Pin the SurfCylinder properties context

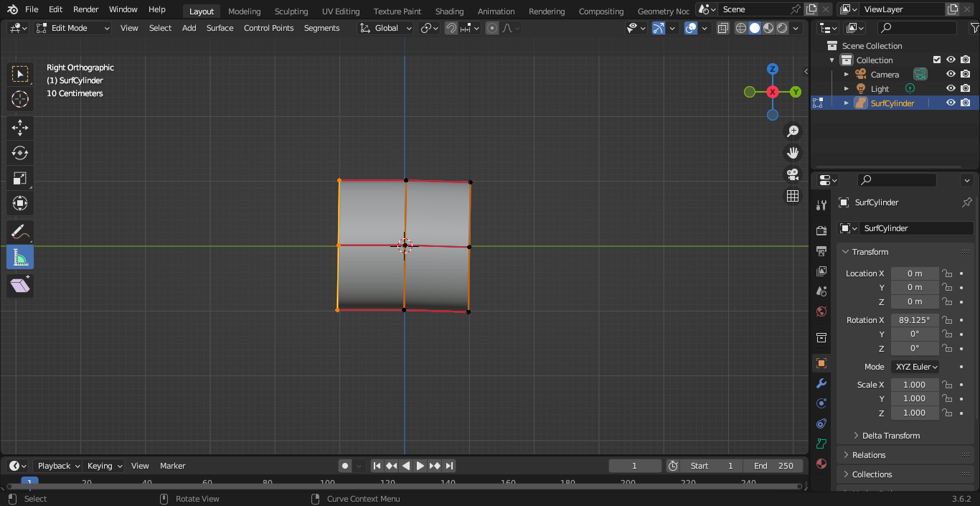pos(966,202)
